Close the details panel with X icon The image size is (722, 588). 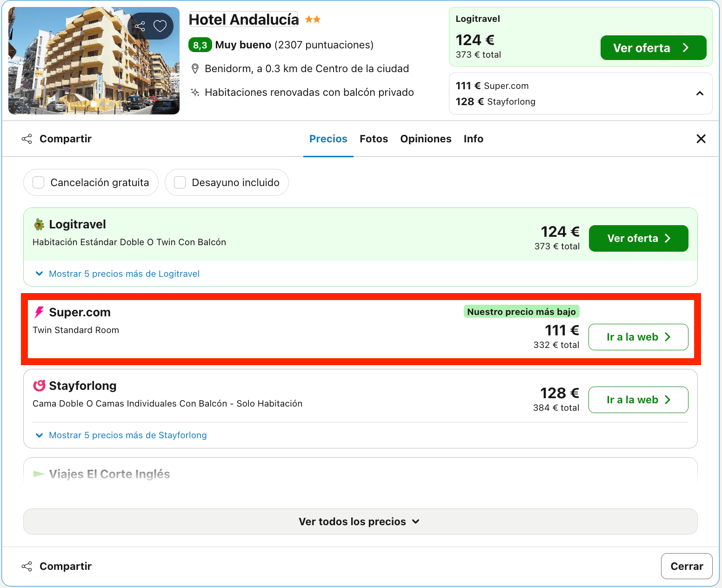(x=701, y=139)
